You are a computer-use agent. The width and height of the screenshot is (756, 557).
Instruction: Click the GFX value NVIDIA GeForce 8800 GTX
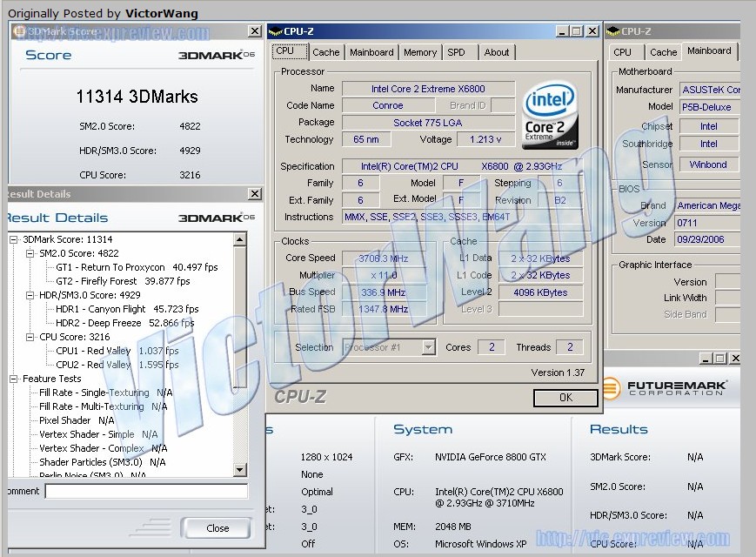point(491,457)
